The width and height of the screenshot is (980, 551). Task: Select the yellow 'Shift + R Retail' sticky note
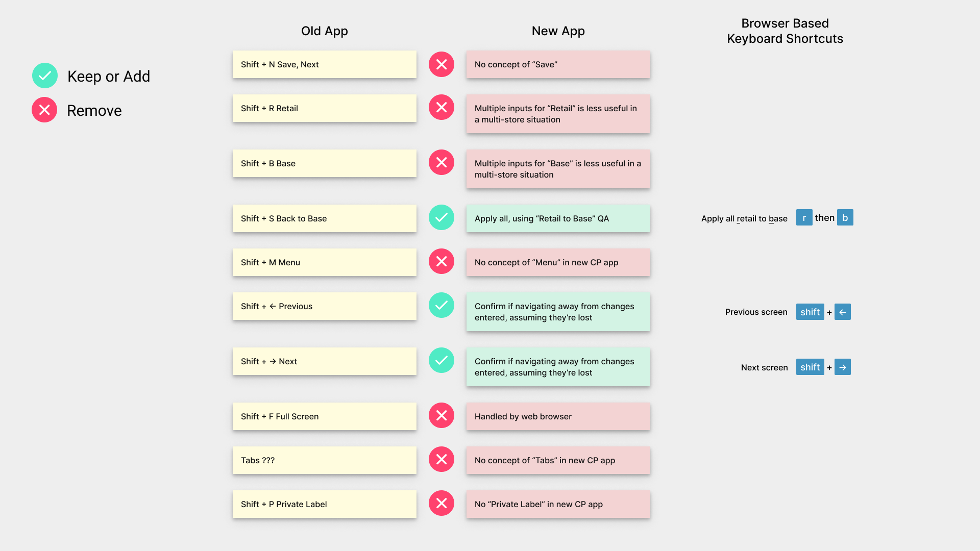pyautogui.click(x=325, y=108)
